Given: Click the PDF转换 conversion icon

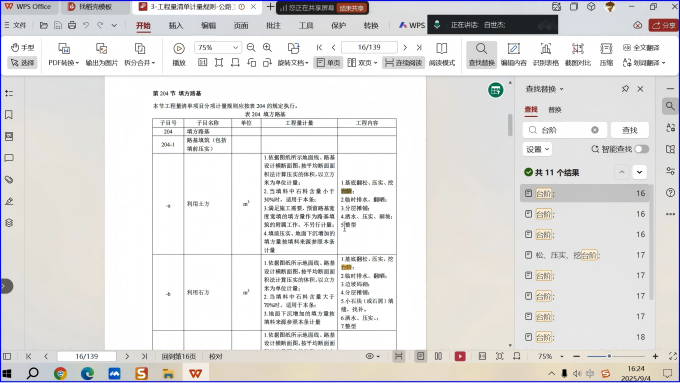Looking at the screenshot, I should (64, 49).
